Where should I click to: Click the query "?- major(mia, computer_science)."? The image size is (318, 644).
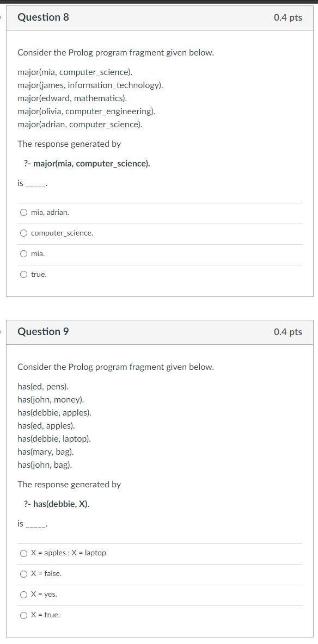87,164
